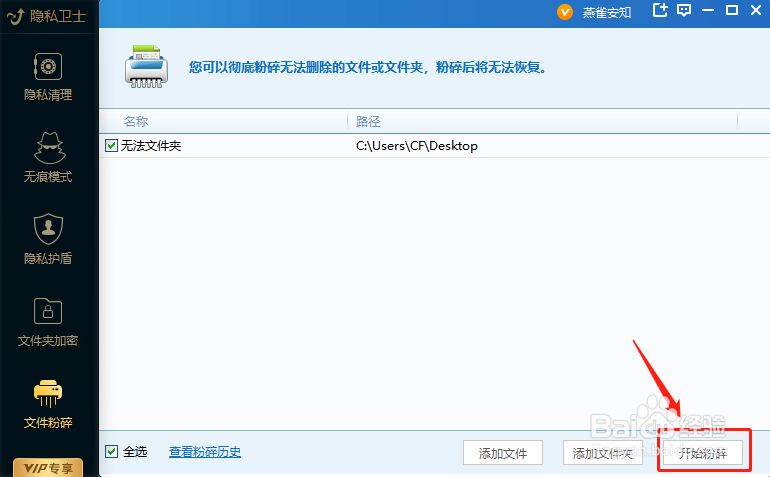Viewport: 770px width, 477px height.
Task: Click the 开始粉碎 button
Action: tap(703, 452)
